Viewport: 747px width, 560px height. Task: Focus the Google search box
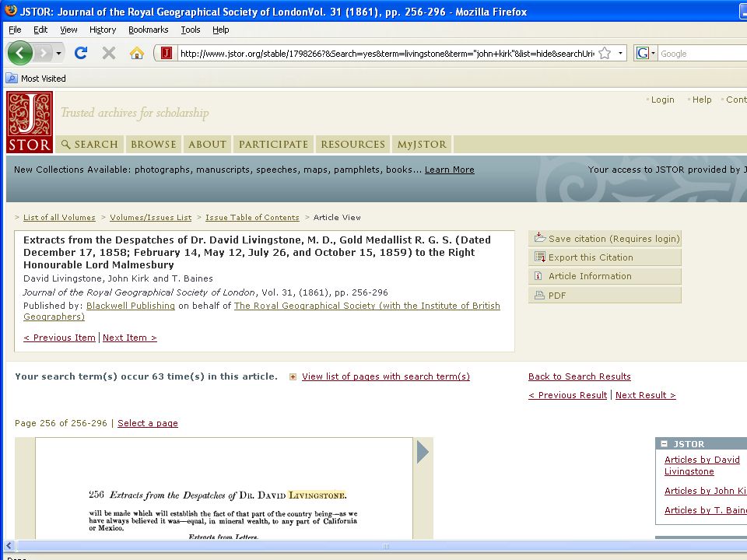(x=702, y=54)
